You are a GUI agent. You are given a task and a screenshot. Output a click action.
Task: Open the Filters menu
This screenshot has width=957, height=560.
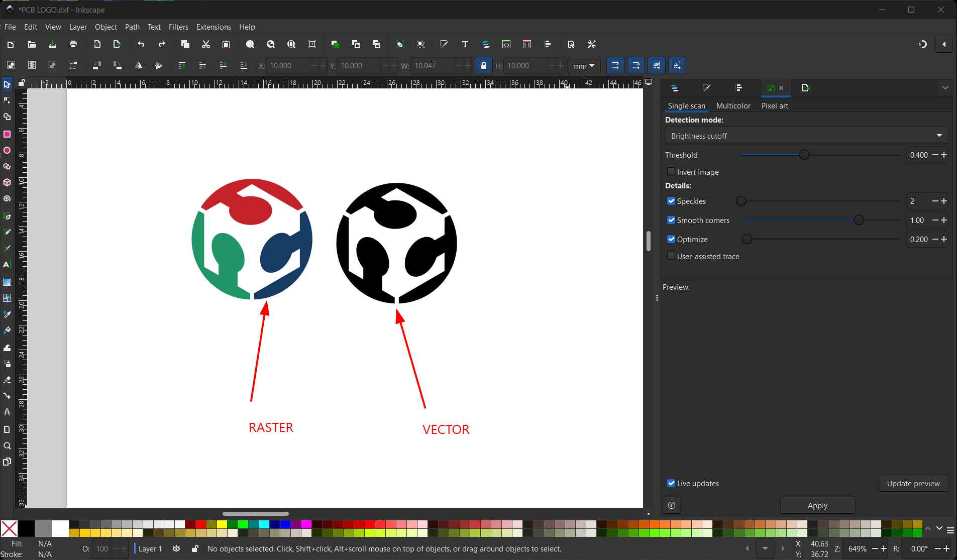[178, 27]
